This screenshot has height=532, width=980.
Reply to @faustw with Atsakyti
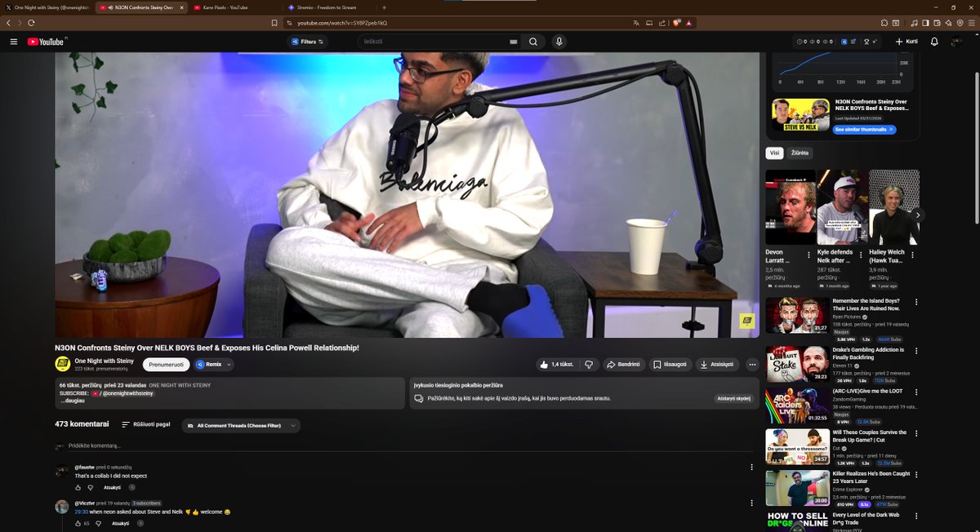pyautogui.click(x=112, y=487)
